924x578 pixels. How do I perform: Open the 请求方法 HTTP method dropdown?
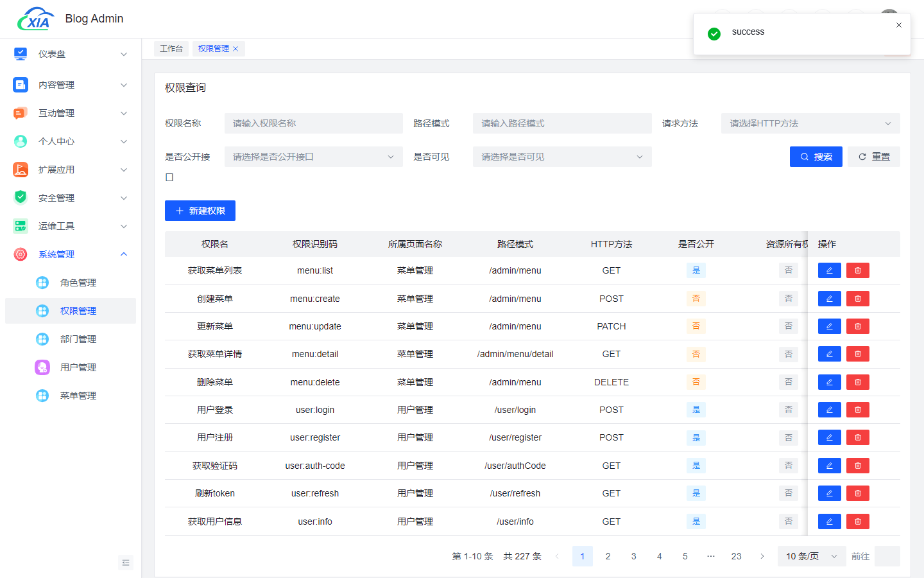[x=810, y=123]
